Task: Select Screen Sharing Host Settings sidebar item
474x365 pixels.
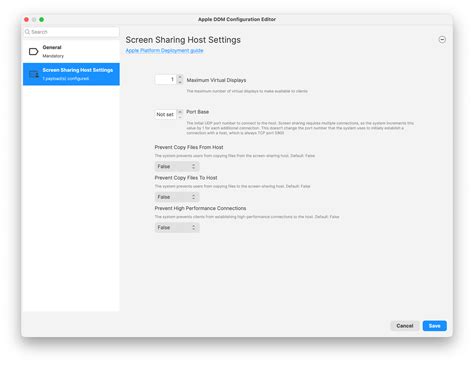Action: [71, 74]
